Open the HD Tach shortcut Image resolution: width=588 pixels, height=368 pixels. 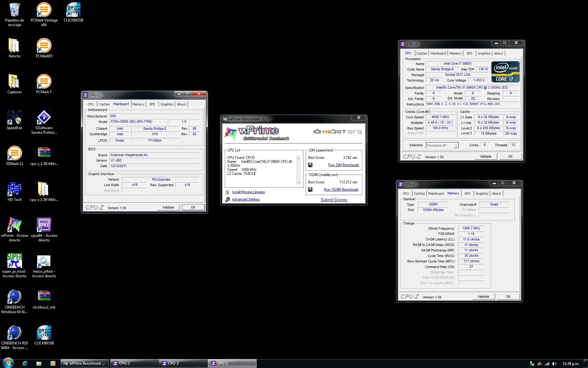coord(14,192)
